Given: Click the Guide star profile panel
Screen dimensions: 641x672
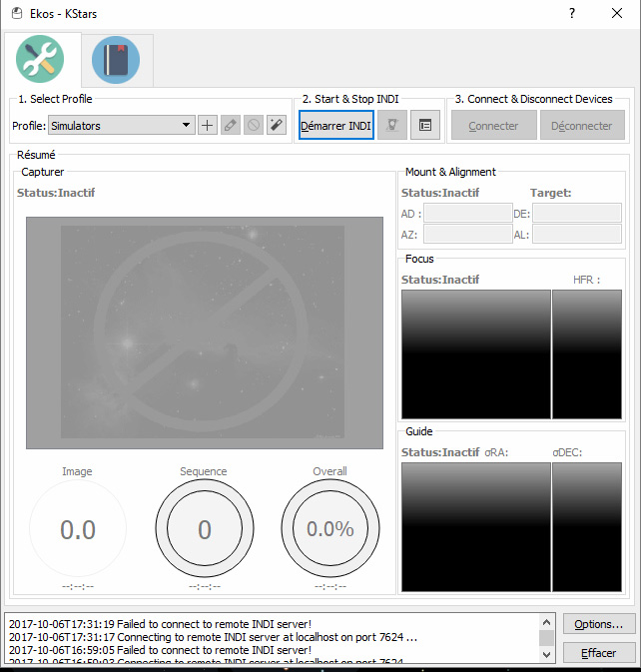Looking at the screenshot, I should point(587,527).
